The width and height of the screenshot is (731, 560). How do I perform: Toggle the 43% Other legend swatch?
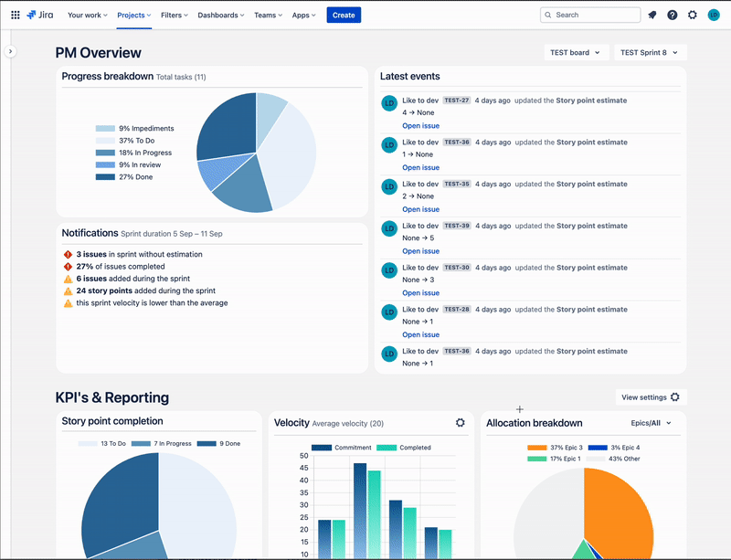pyautogui.click(x=596, y=459)
